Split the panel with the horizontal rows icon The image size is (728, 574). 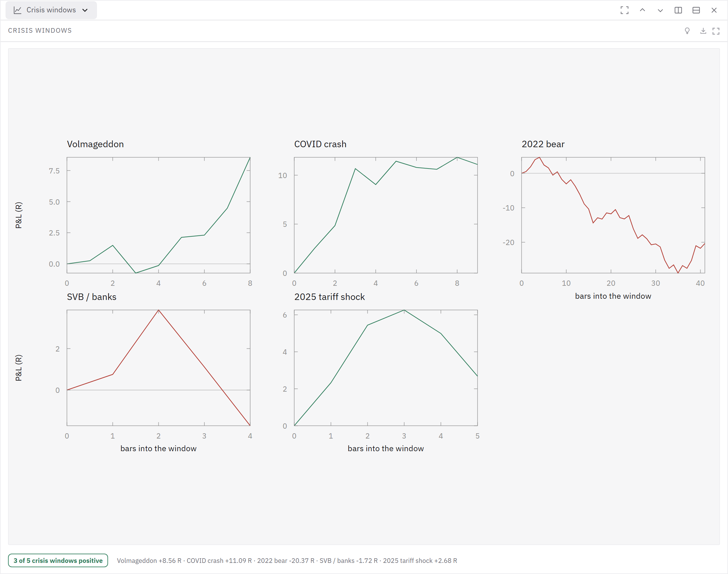696,10
